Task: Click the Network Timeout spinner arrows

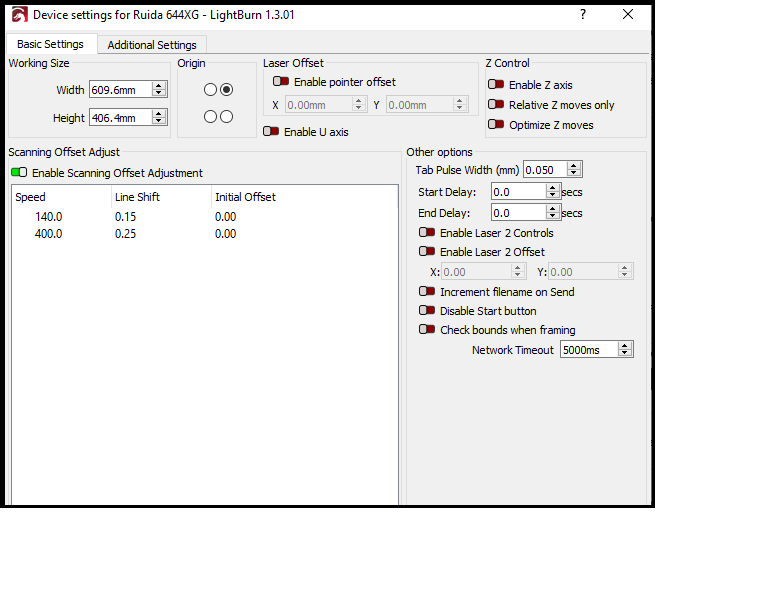Action: [x=624, y=350]
